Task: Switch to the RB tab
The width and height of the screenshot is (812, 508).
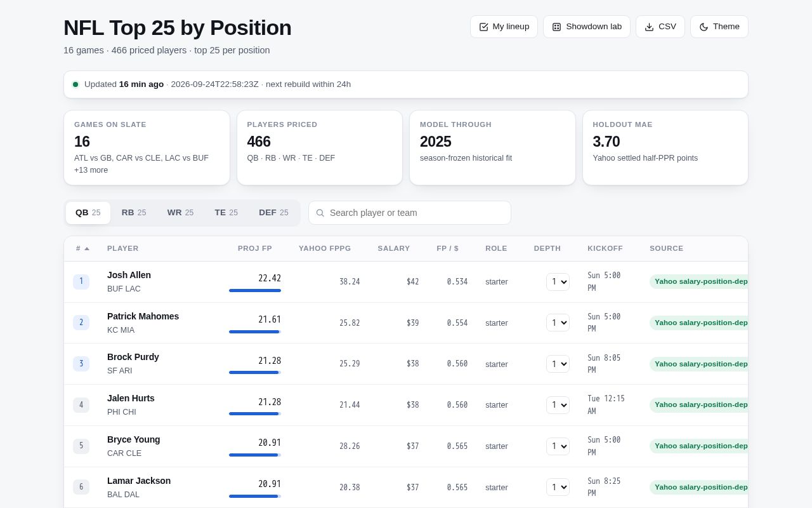Action: coord(134,213)
